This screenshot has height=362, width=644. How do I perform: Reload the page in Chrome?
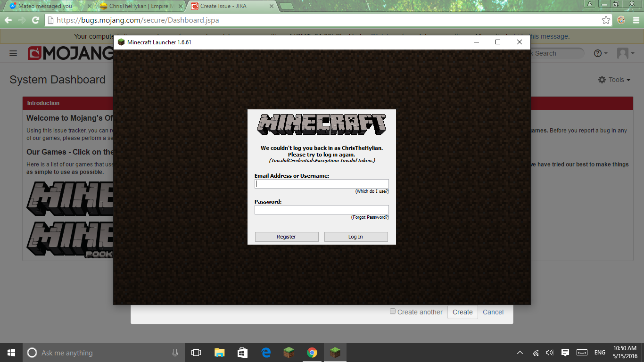pyautogui.click(x=35, y=20)
